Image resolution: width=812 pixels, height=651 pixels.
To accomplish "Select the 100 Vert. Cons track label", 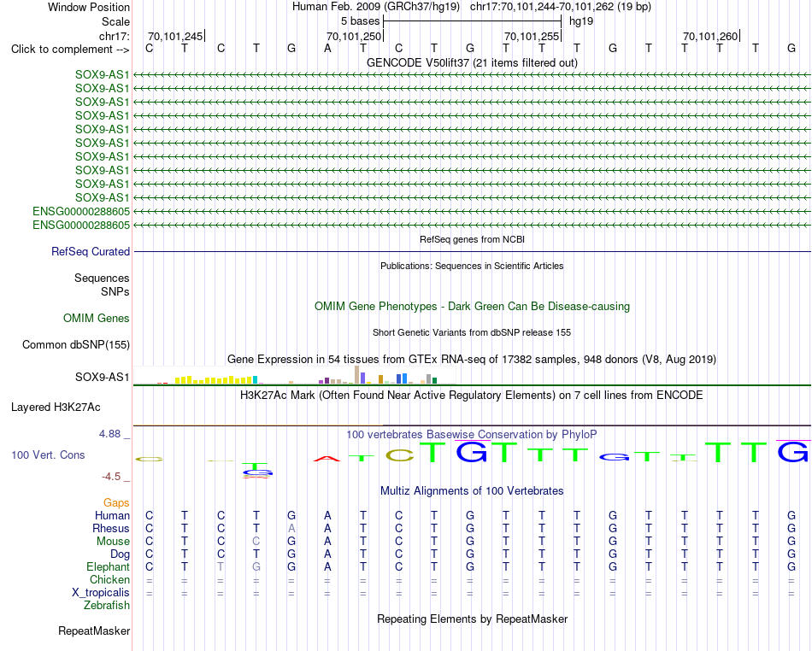I will point(48,455).
